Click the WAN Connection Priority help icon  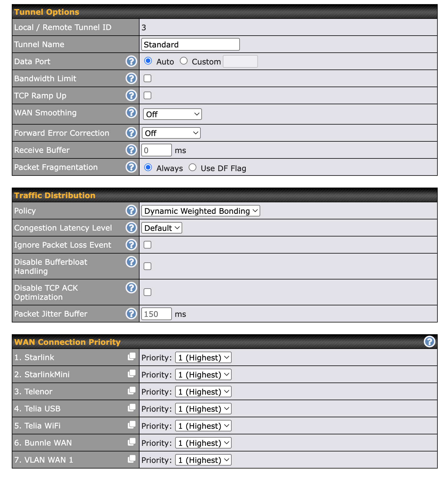point(429,342)
